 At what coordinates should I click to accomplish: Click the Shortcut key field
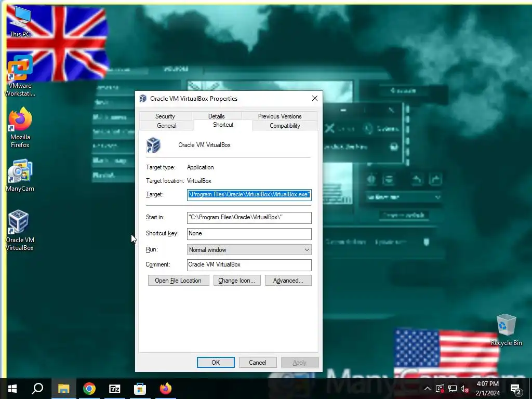click(249, 233)
